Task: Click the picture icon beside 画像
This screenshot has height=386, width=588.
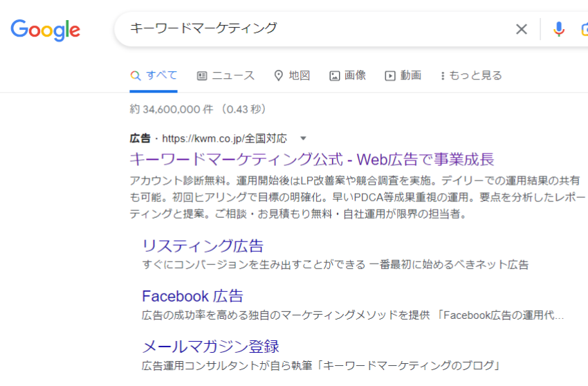Action: [335, 76]
